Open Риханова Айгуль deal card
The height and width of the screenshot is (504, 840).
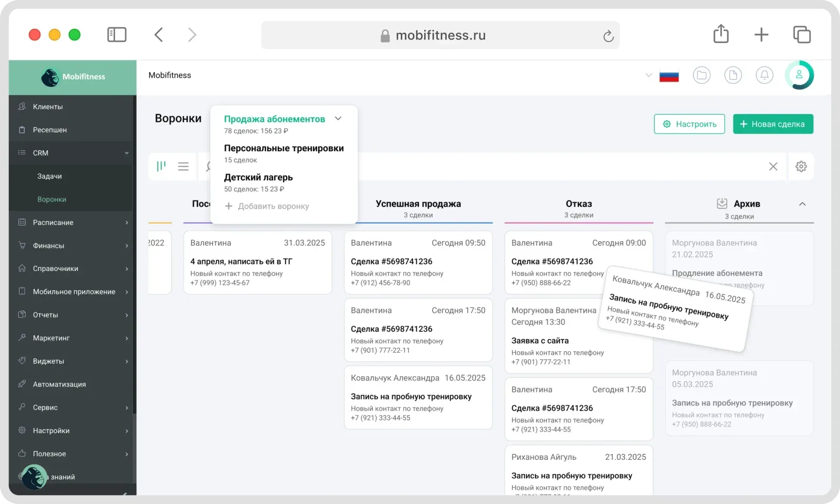579,470
